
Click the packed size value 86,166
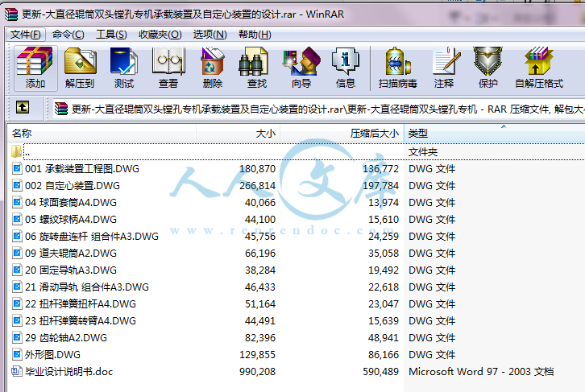tap(384, 355)
